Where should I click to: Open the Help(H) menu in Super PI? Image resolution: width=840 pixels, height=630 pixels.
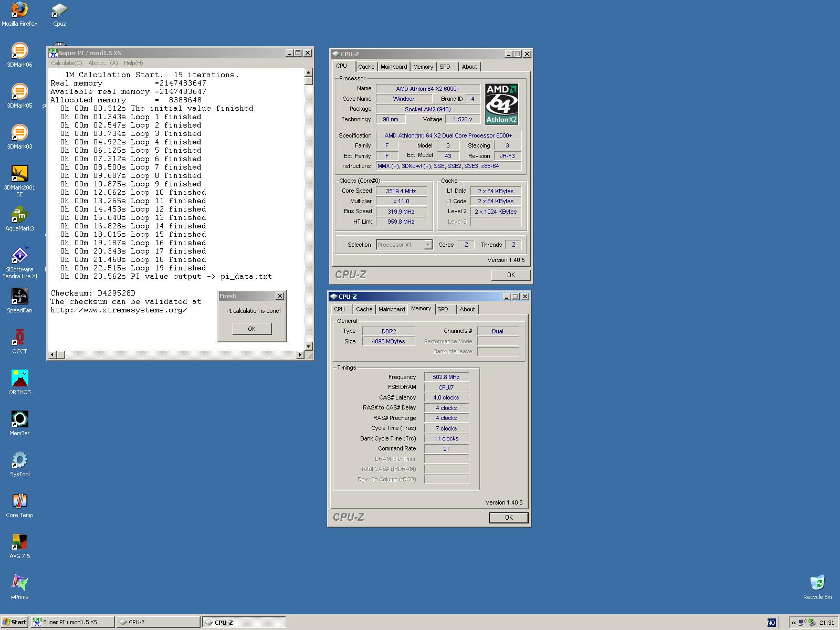(133, 63)
